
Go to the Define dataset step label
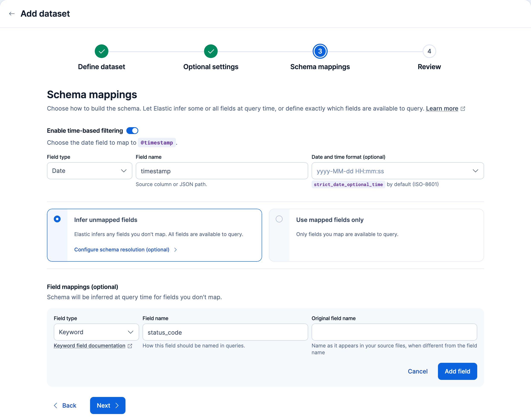pos(102,67)
